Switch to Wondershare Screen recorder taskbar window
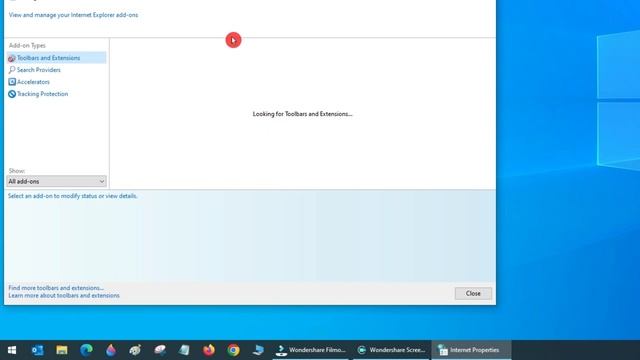Screen dimensions: 640x360 point(391,350)
